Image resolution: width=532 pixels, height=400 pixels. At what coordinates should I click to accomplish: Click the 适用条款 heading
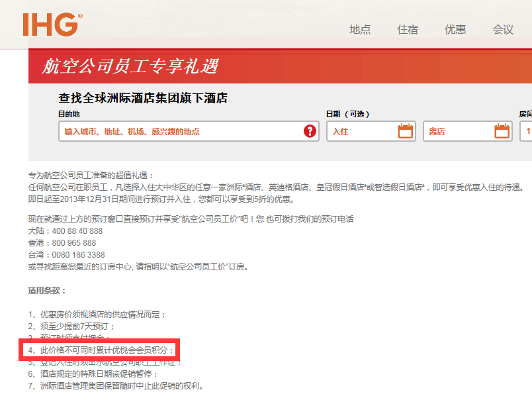47,291
